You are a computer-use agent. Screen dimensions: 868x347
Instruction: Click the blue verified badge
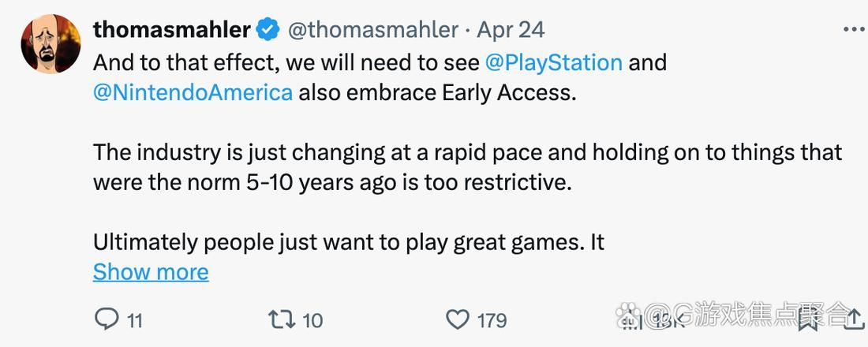268,30
